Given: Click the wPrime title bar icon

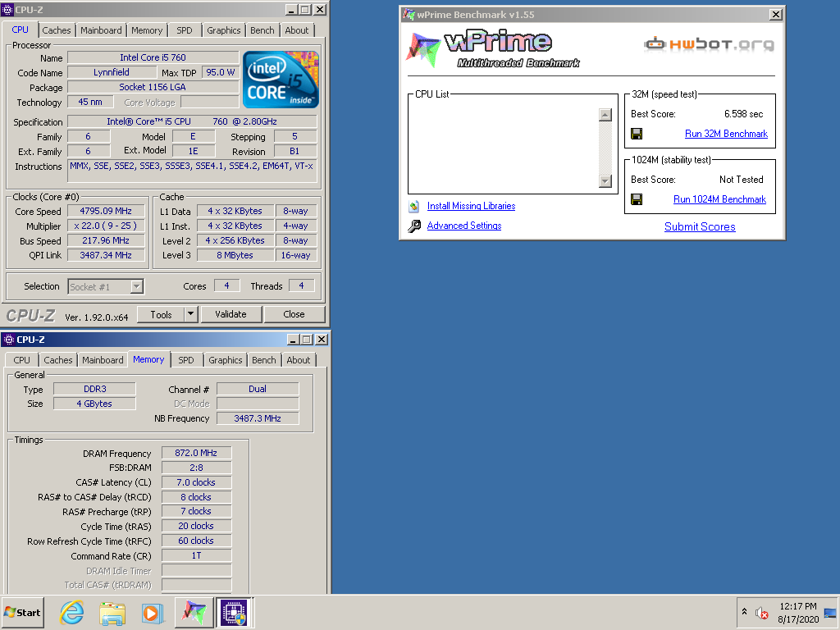Looking at the screenshot, I should [409, 15].
